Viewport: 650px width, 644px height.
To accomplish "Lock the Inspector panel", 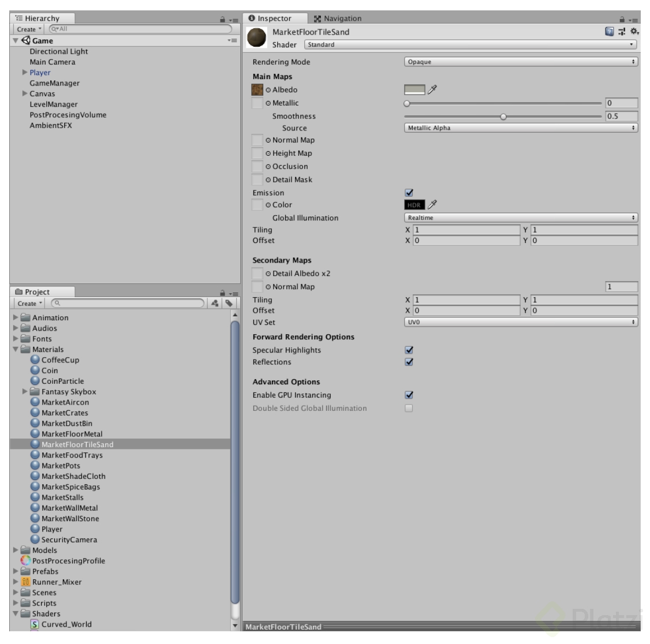I will [622, 19].
